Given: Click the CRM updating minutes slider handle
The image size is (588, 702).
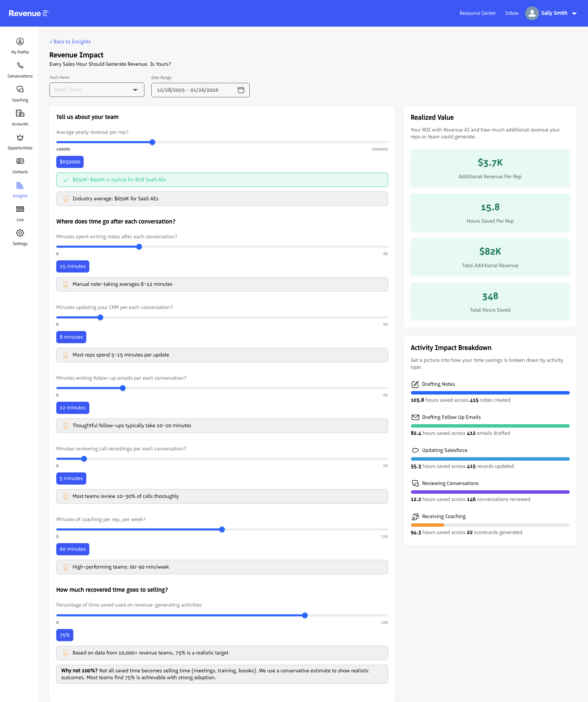Looking at the screenshot, I should [x=100, y=317].
